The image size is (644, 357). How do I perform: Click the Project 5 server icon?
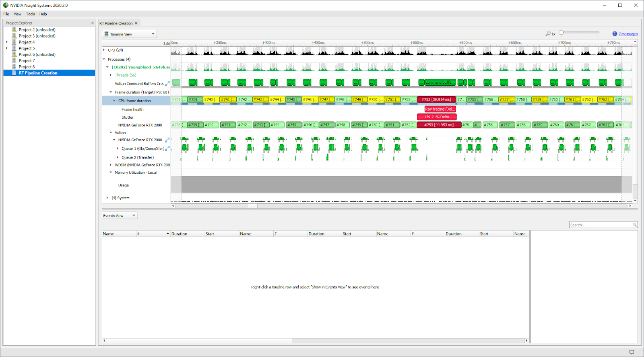pyautogui.click(x=14, y=48)
